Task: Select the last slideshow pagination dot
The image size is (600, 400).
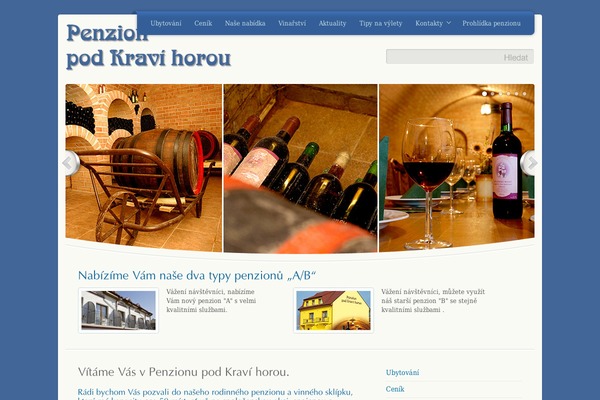Action: click(x=525, y=93)
